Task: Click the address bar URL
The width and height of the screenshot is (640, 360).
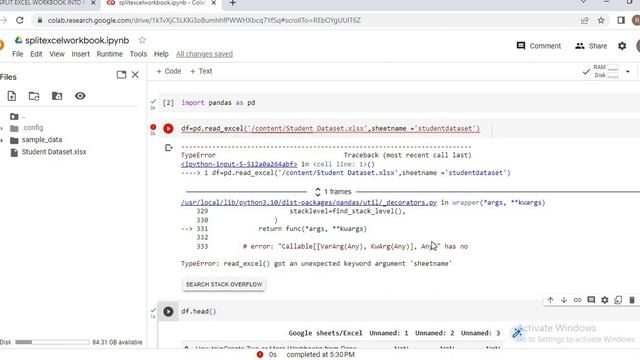Action: [204, 20]
